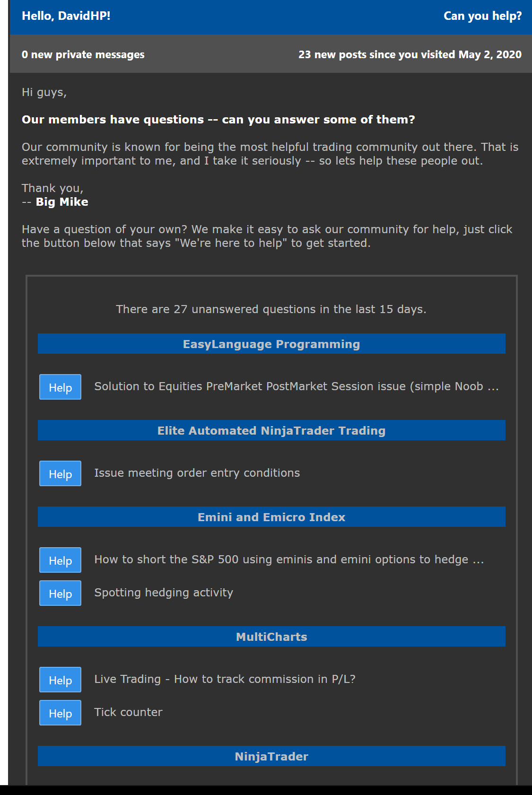Click Help button for shorting S&P 500 question

pos(60,560)
